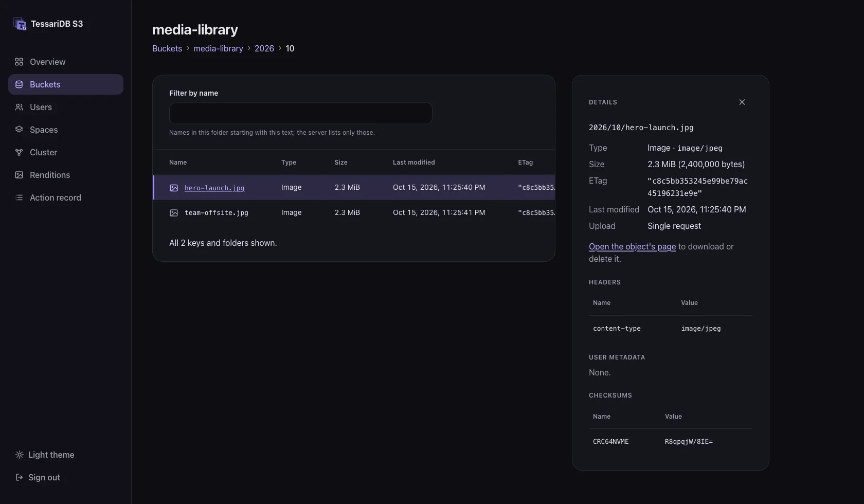Image resolution: width=864 pixels, height=504 pixels.
Task: Click the Cluster nodes icon
Action: click(x=19, y=152)
